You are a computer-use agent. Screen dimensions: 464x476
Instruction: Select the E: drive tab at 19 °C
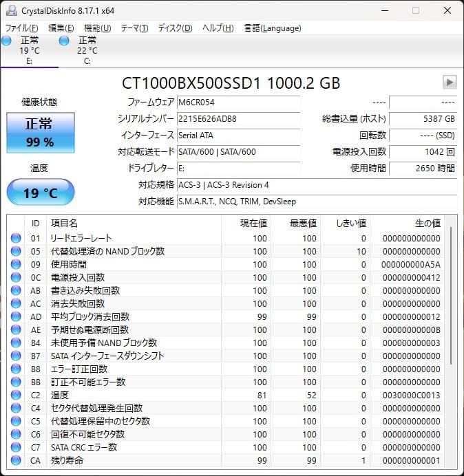coord(29,50)
